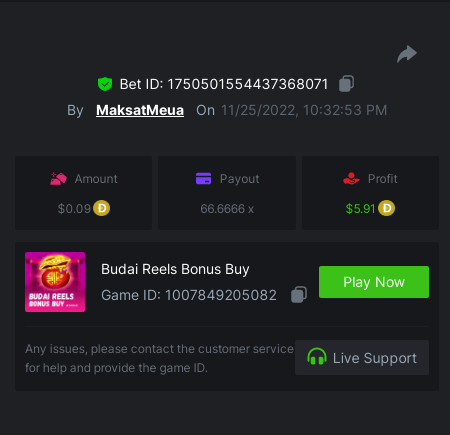The height and width of the screenshot is (435, 450).
Task: Click the green headphones support icon
Action: click(x=317, y=357)
